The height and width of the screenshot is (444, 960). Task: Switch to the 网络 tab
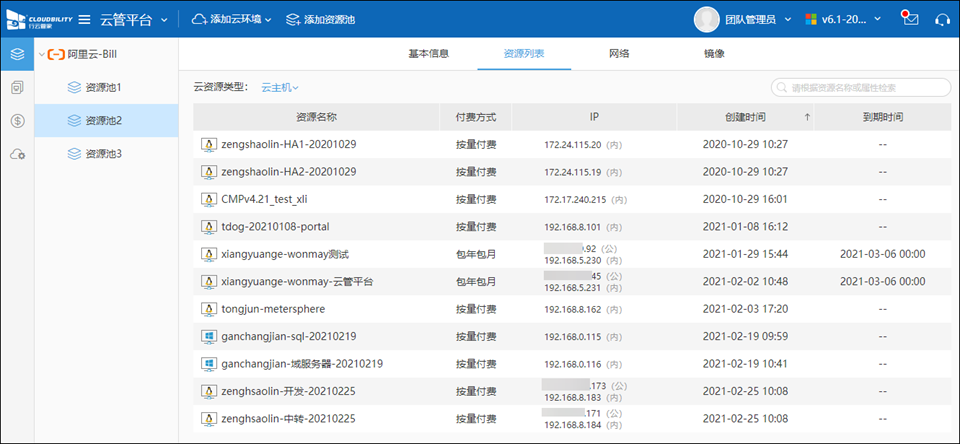(619, 54)
